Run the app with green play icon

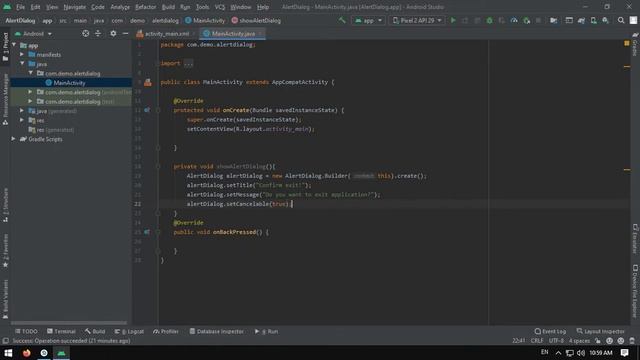(453, 20)
